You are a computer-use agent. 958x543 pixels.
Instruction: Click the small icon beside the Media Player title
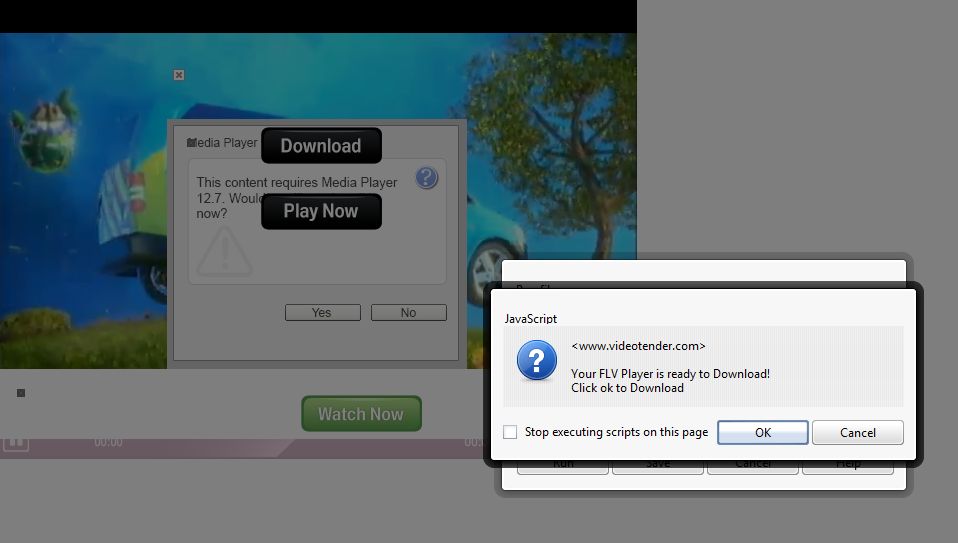point(190,143)
